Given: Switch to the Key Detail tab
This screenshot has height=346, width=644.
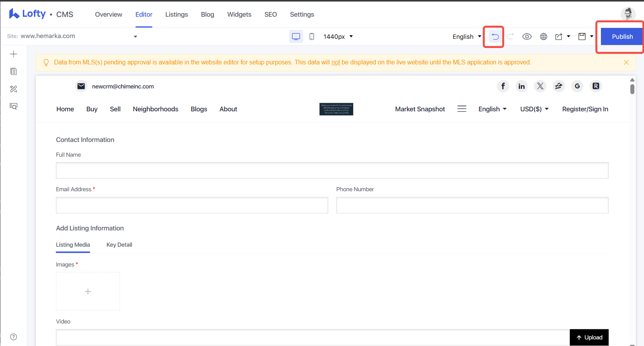Looking at the screenshot, I should coord(119,245).
